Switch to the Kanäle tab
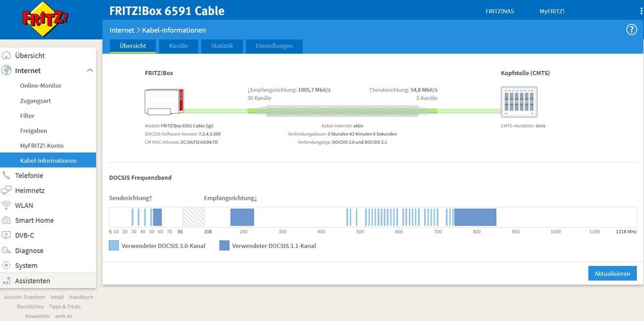Viewport: 644px width, 321px height. 178,46
